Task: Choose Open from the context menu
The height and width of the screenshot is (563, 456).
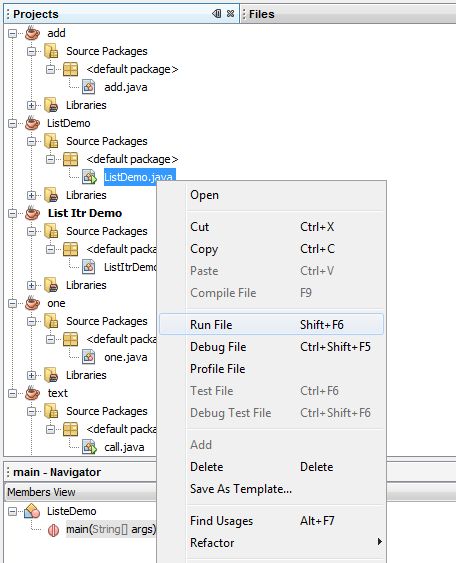Action: (271, 195)
